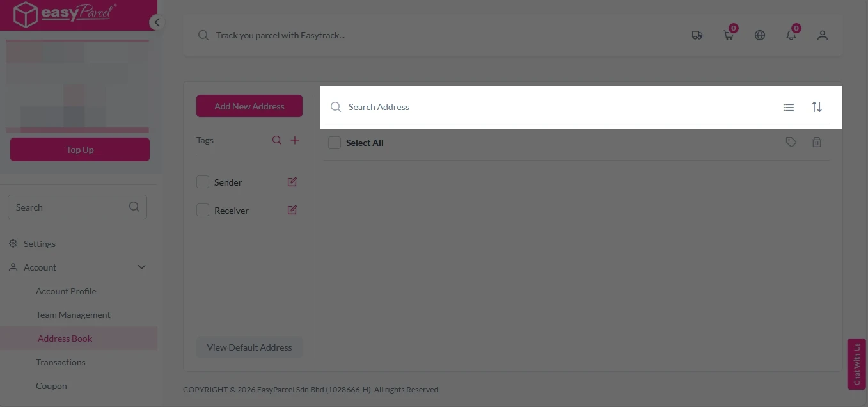Click the globe language icon

click(760, 36)
